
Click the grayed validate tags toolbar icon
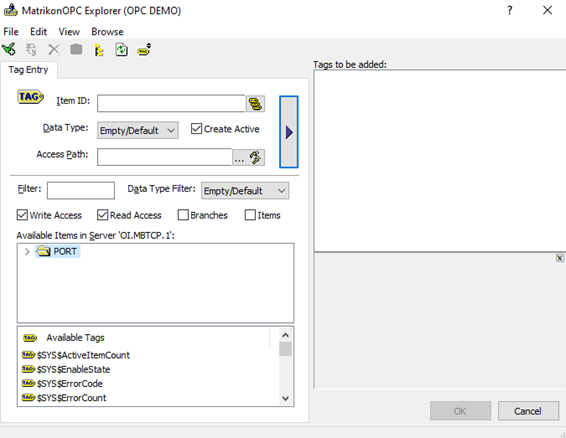pyautogui.click(x=31, y=49)
